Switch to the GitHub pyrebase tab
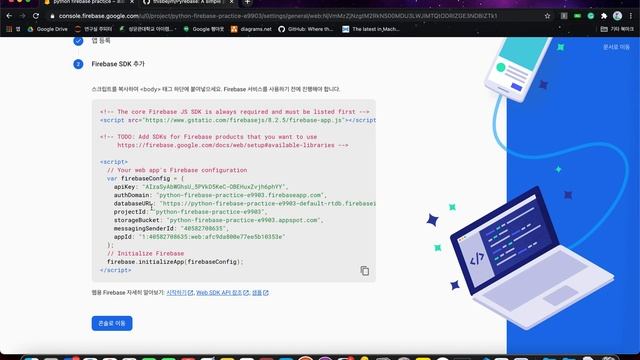This screenshot has width=640, height=360. click(187, 2)
